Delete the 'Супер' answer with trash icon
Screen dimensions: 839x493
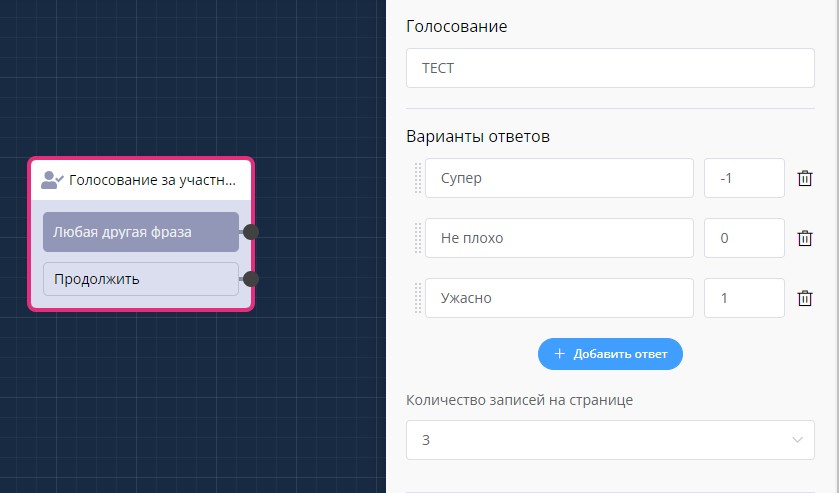(x=804, y=178)
